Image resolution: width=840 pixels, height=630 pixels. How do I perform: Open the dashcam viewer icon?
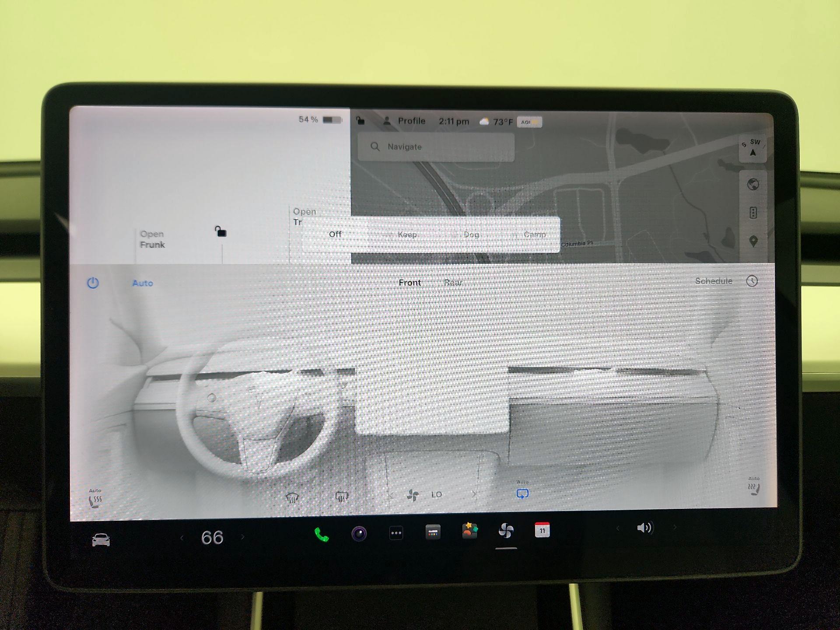[x=360, y=532]
